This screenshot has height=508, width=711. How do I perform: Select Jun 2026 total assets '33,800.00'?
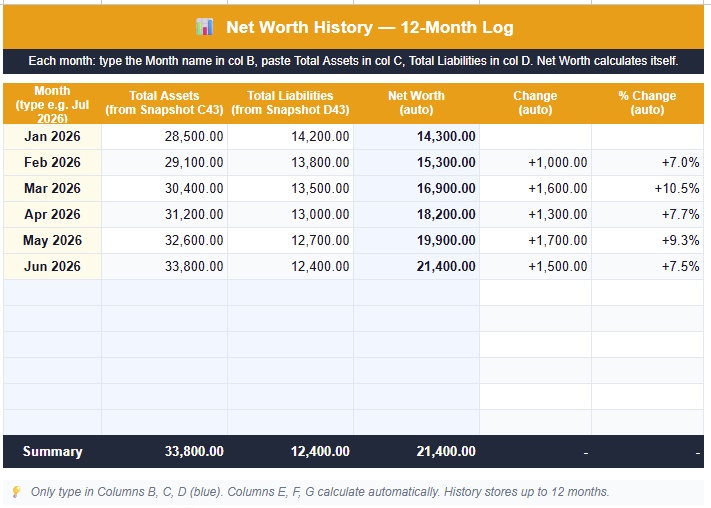coord(164,266)
